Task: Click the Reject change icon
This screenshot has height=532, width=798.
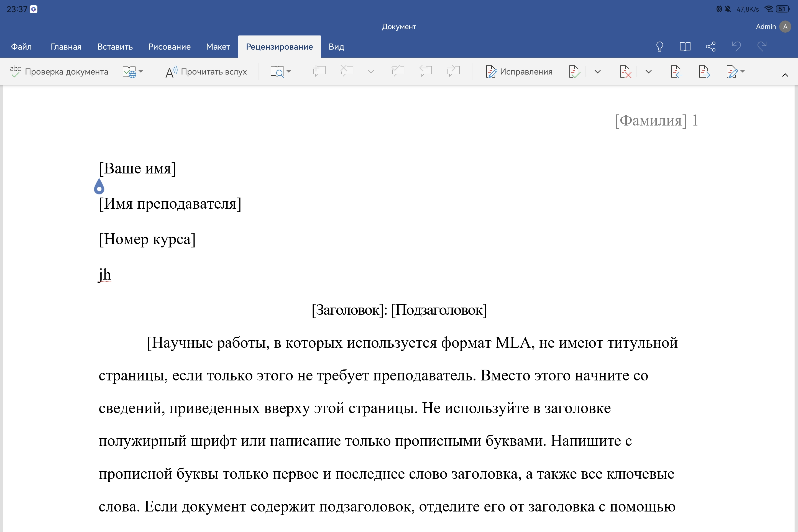Action: click(x=625, y=71)
